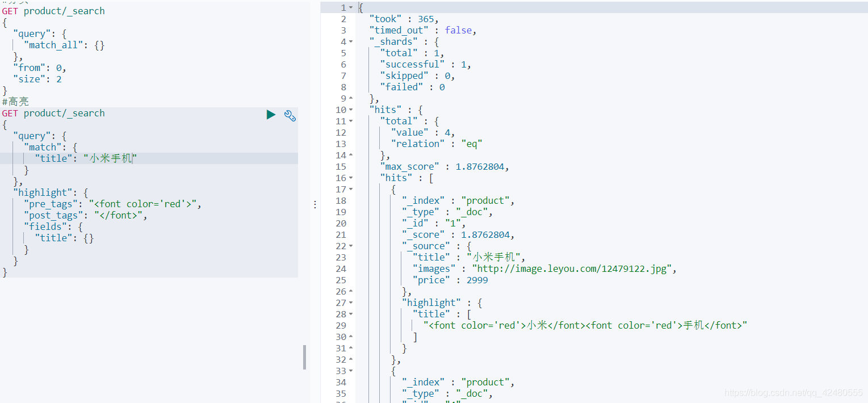Click the "pre_tags" line in request
The height and width of the screenshot is (403, 868).
(112, 204)
